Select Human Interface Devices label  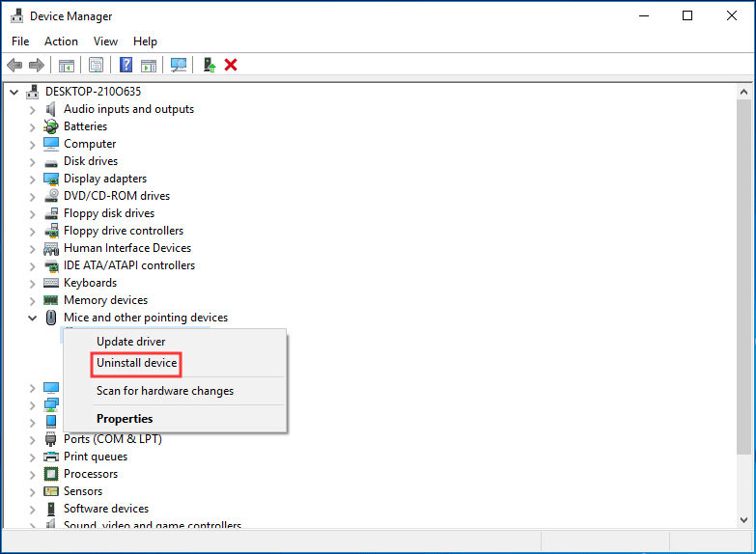[127, 248]
